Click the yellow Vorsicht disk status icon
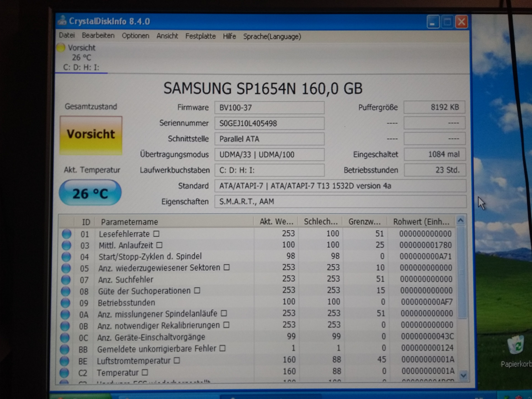The height and width of the screenshot is (399, 532). coord(61,48)
